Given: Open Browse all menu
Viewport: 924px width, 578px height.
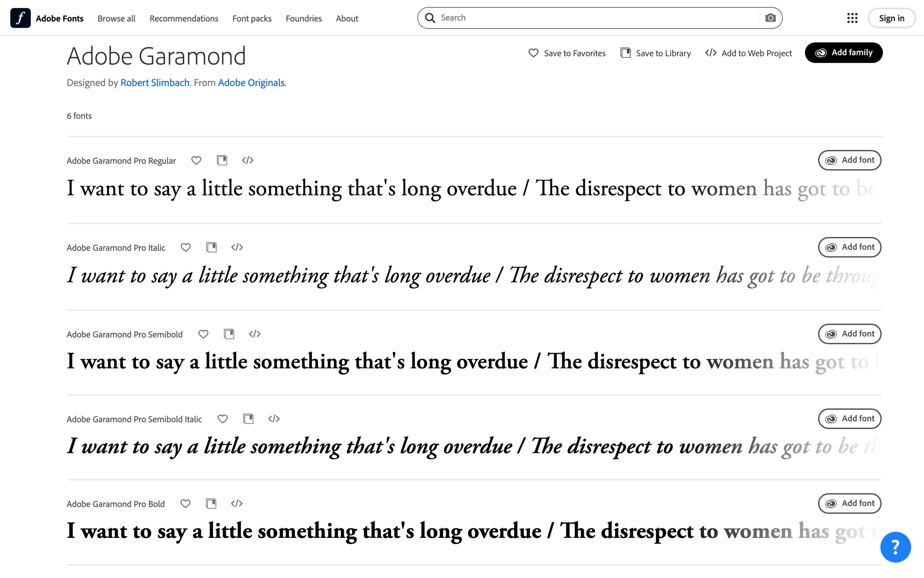Looking at the screenshot, I should point(117,18).
